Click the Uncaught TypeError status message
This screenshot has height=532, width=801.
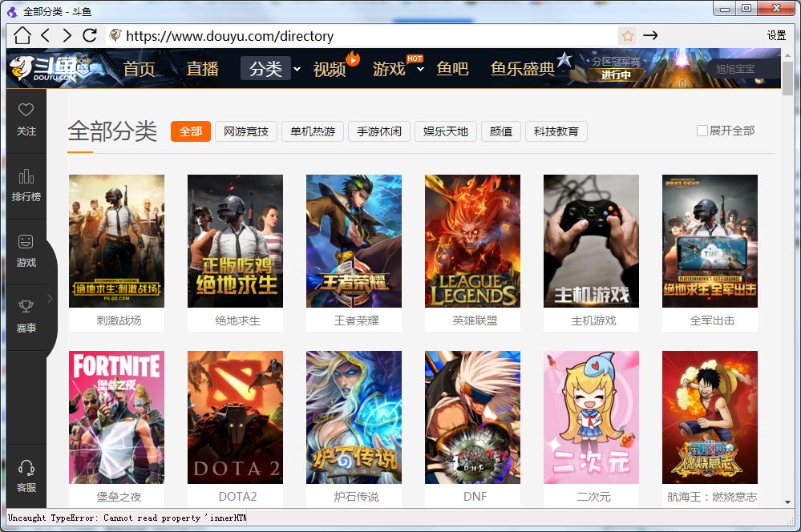click(127, 518)
